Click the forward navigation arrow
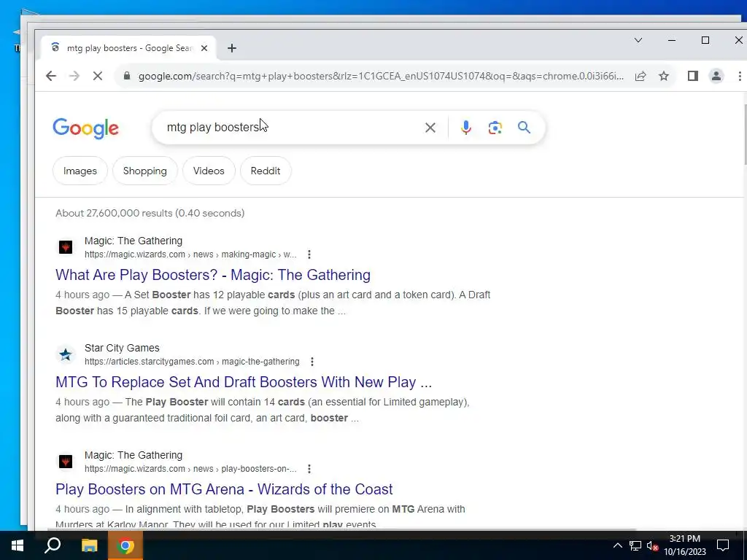 [x=74, y=76]
